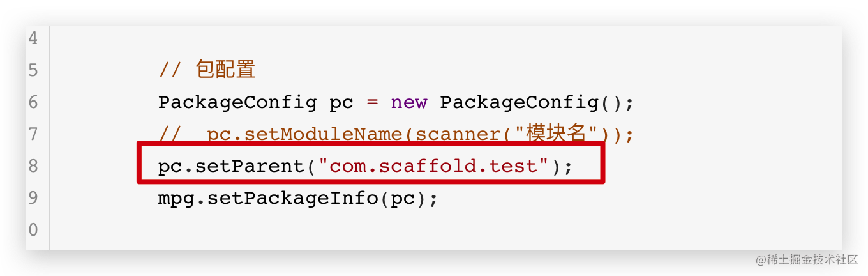This screenshot has height=276, width=868.
Task: Click the "com.scaffold.test" string
Action: (434, 166)
